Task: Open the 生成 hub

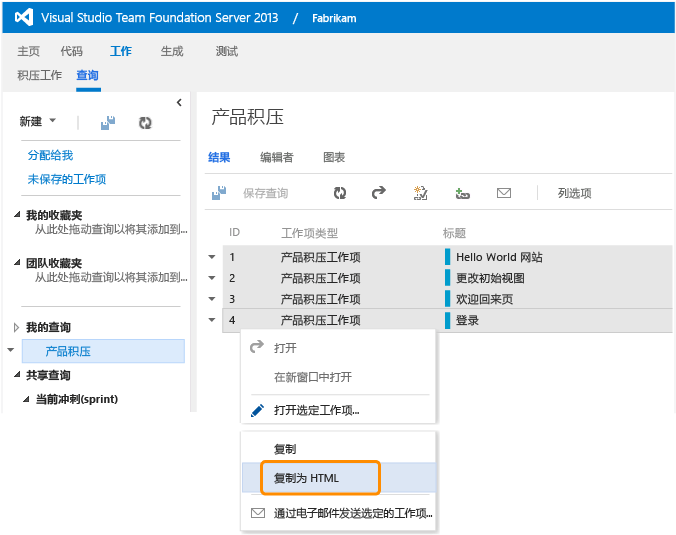Action: tap(172, 51)
